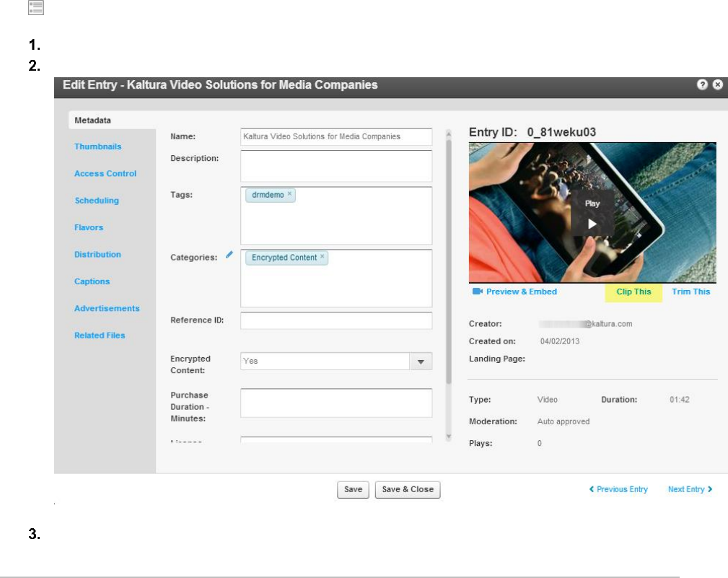This screenshot has width=728, height=578.
Task: Open the Advertisements tab
Action: pos(107,308)
